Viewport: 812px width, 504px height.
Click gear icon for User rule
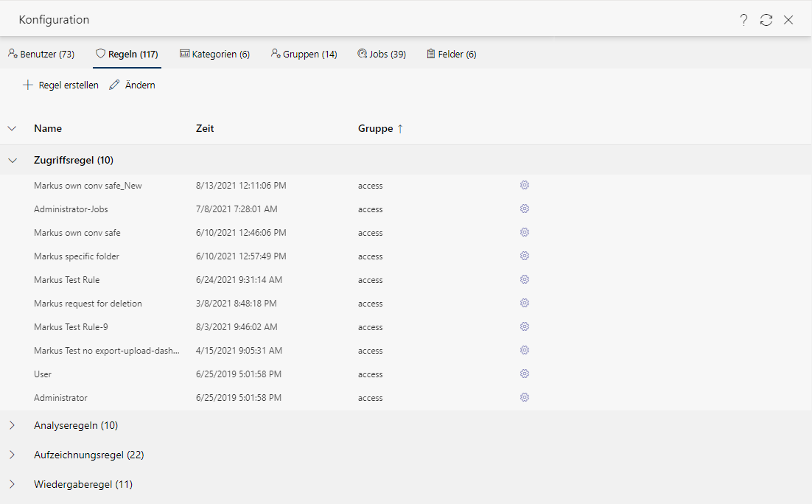525,374
